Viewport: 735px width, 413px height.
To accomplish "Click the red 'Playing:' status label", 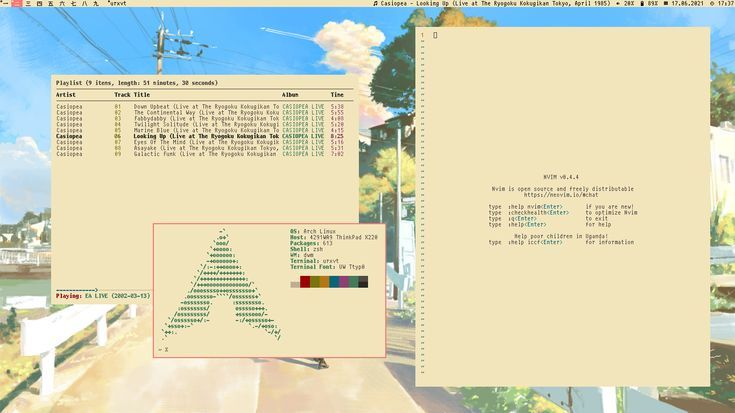I will pos(69,296).
